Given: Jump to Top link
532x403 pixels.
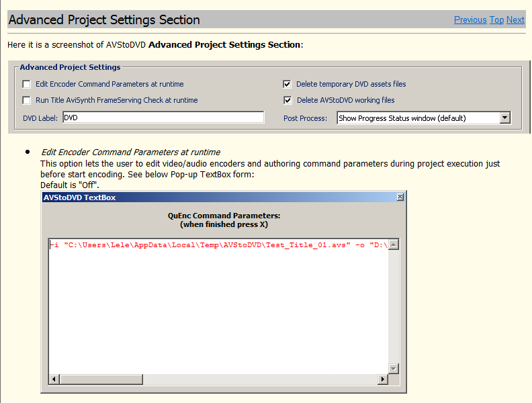Looking at the screenshot, I should tap(496, 20).
